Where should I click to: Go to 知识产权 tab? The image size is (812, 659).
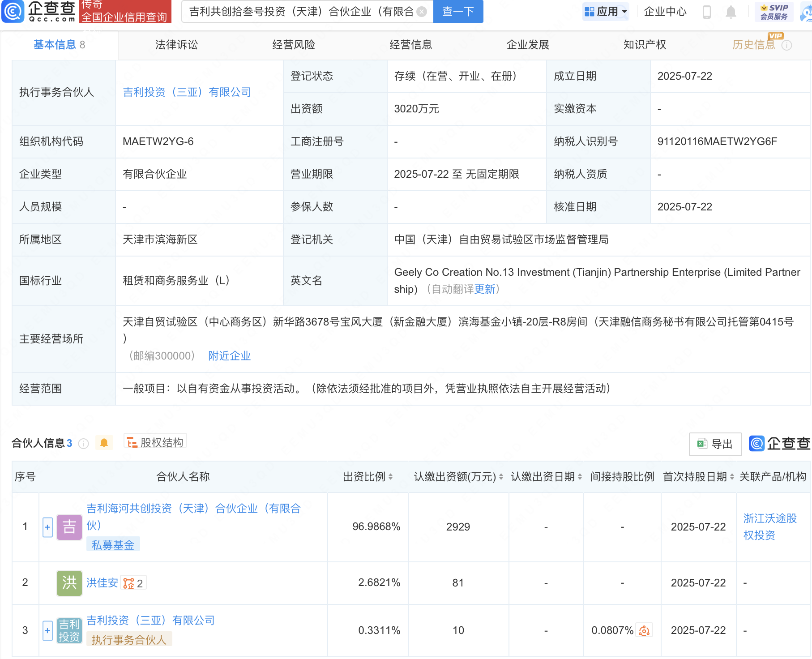coord(645,45)
